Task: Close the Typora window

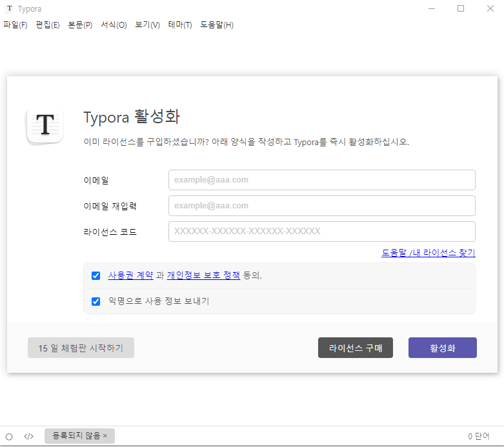Action: pos(490,8)
